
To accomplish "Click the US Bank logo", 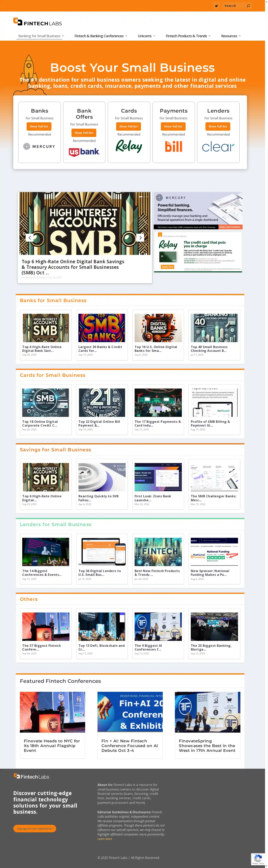I will (84, 152).
